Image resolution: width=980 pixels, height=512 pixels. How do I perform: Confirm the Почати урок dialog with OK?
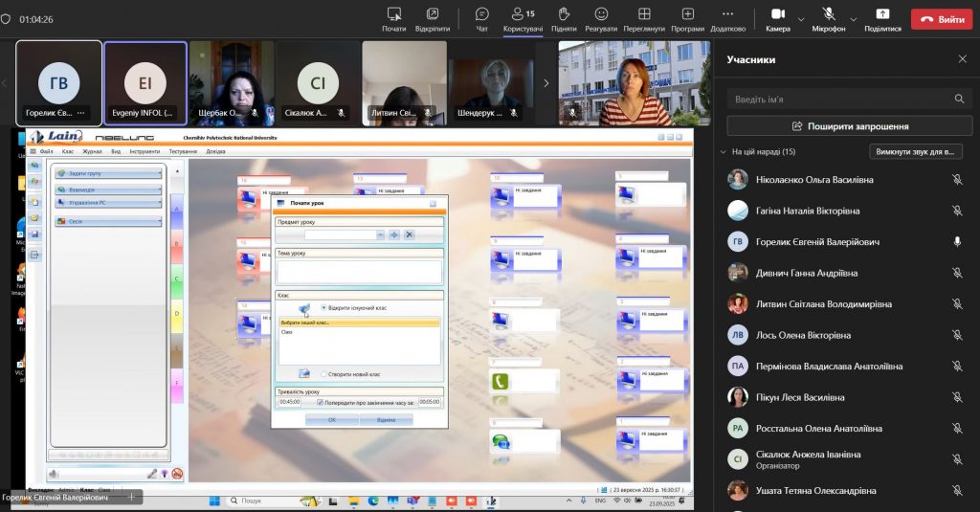332,420
